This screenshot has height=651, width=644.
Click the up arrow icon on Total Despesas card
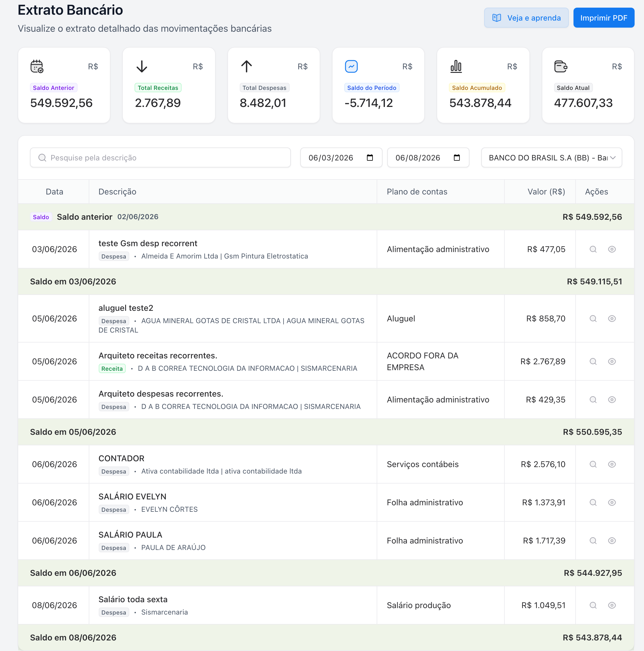[x=247, y=66]
